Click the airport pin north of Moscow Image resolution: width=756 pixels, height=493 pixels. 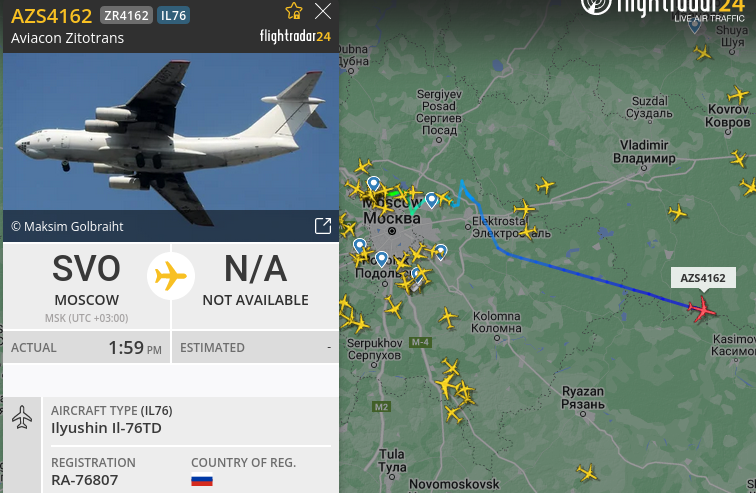tap(374, 184)
